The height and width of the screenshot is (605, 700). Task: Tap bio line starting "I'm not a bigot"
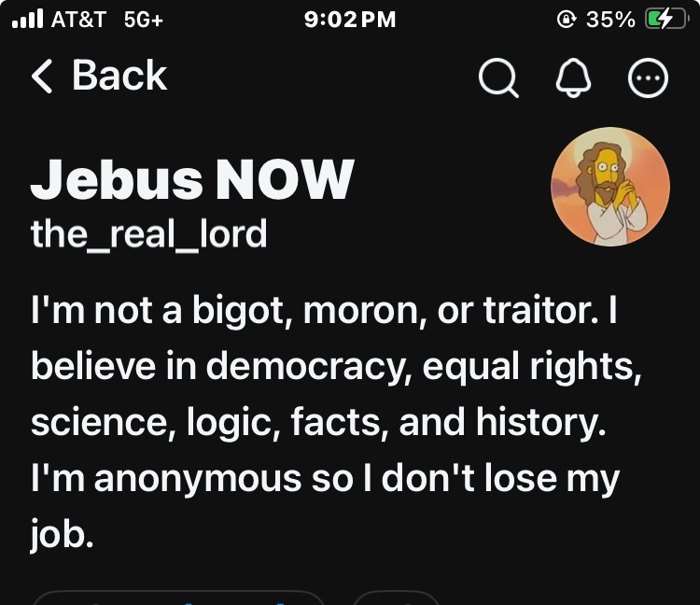324,311
